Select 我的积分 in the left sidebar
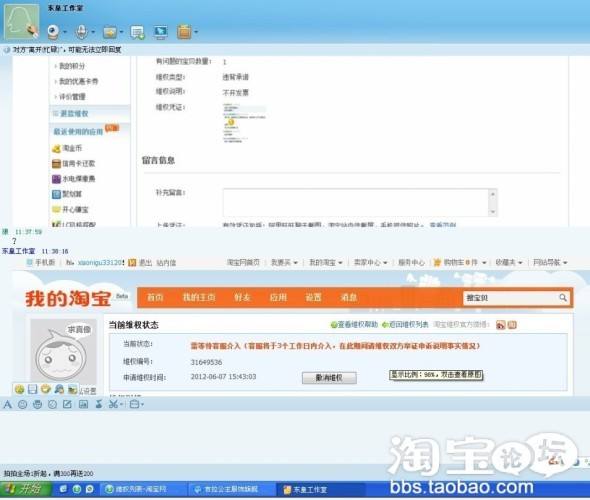This screenshot has width=590, height=500. (72, 66)
